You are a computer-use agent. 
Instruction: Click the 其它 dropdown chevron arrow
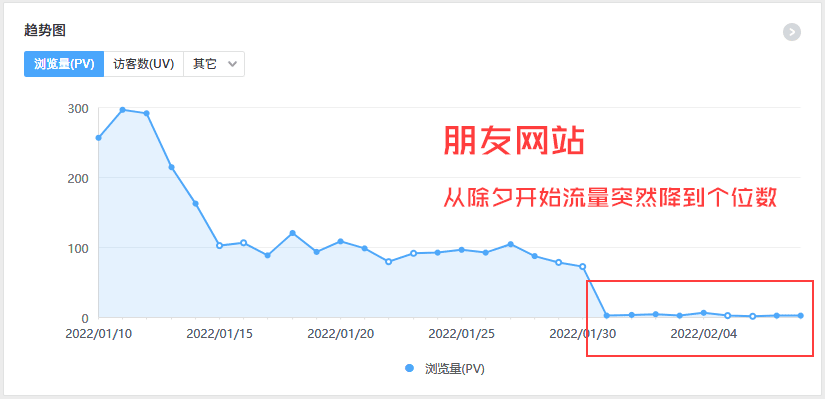coord(232,65)
